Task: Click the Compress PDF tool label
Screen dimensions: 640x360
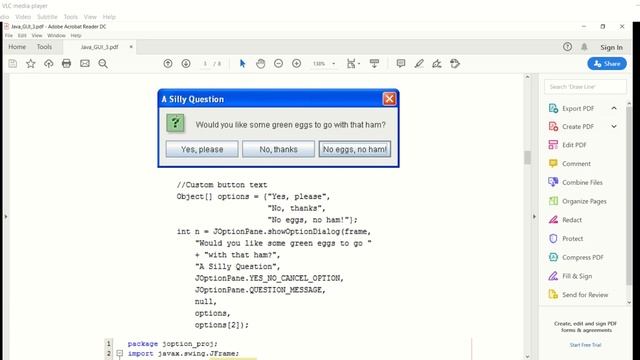Action: coord(582,258)
